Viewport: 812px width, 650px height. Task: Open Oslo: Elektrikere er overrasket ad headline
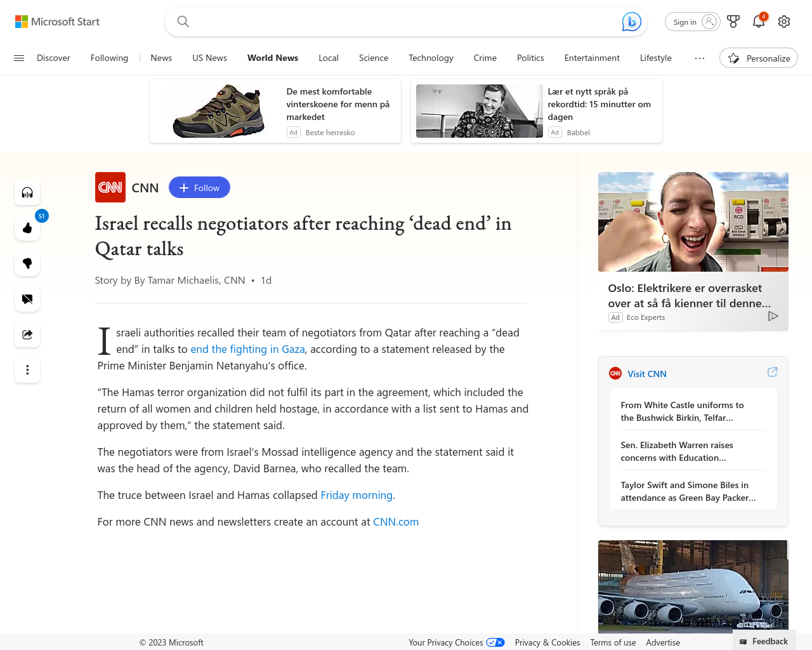tap(690, 296)
